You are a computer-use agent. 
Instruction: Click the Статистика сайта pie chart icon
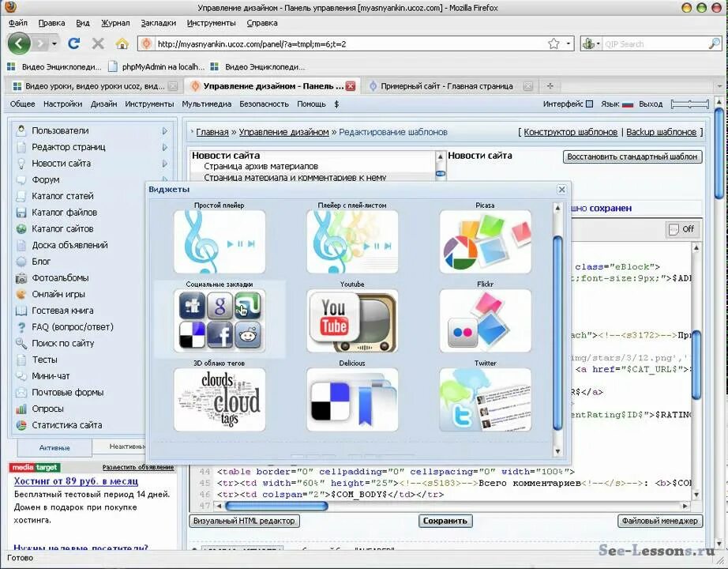(21, 425)
